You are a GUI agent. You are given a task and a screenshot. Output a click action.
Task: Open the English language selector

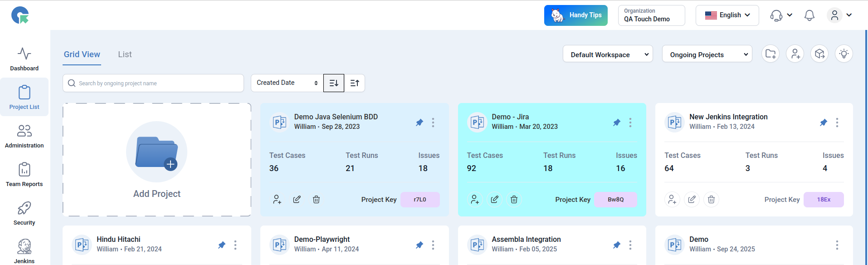click(727, 15)
